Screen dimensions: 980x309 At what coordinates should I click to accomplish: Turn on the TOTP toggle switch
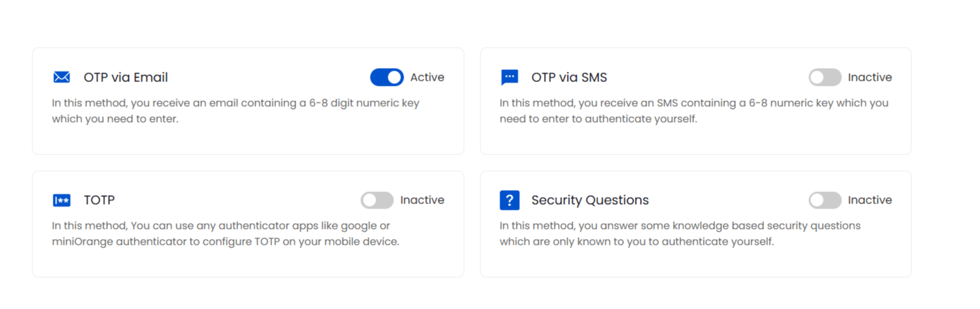point(377,200)
